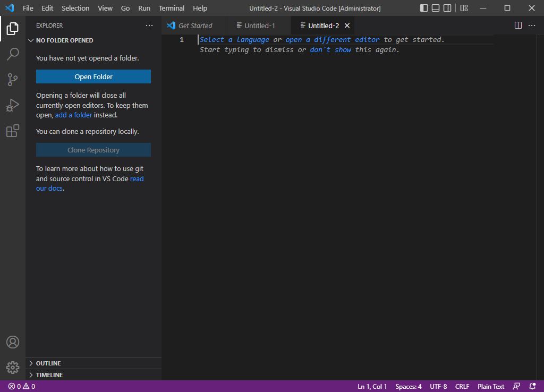Change Spaces: 4 indentation setting
This screenshot has width=544, height=392.
click(409, 386)
